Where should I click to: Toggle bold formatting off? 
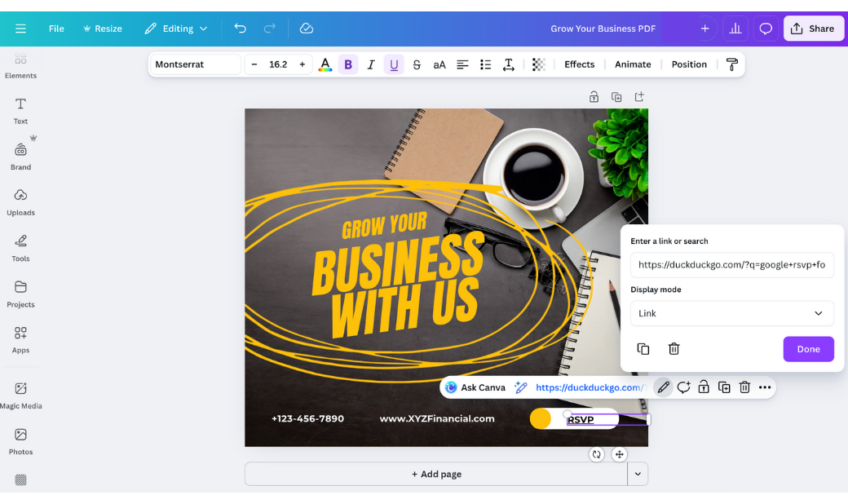tap(348, 64)
